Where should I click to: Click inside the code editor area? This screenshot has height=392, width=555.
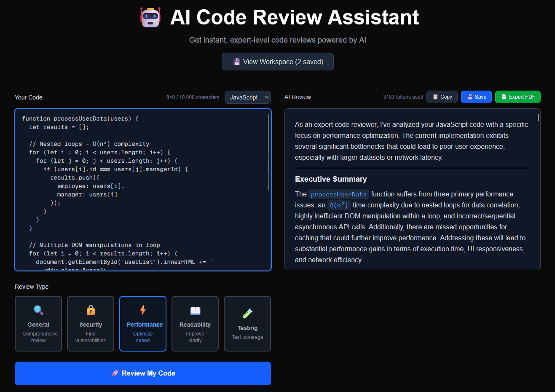click(x=143, y=190)
